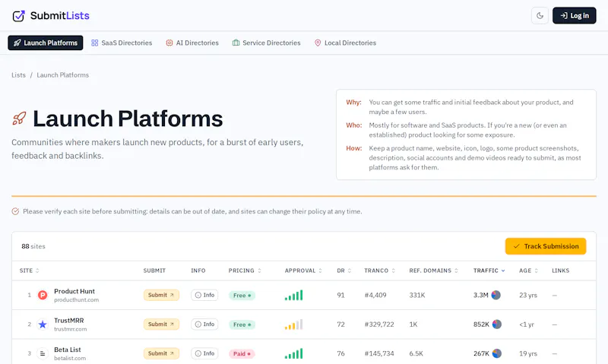Click grid icon in SaaS Directories tab

click(94, 43)
